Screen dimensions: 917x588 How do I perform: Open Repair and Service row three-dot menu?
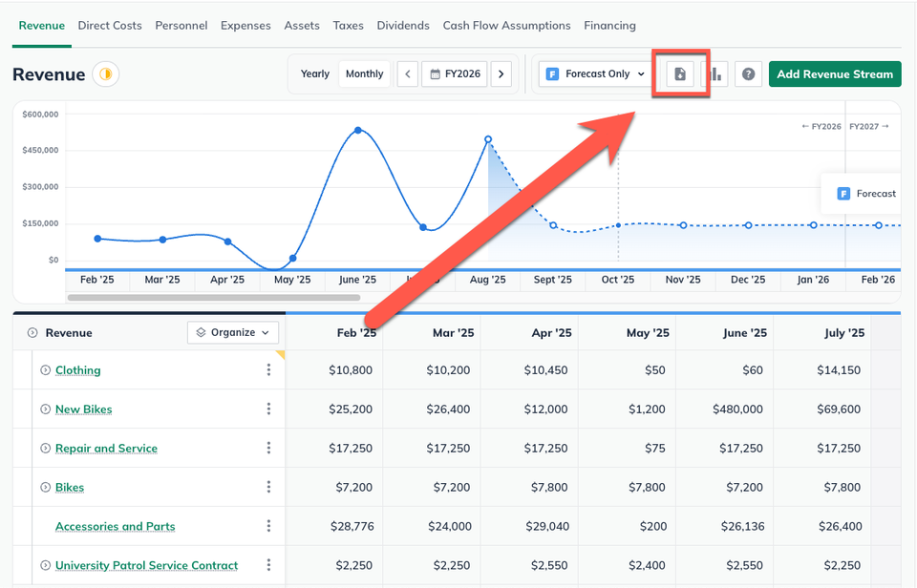[268, 448]
